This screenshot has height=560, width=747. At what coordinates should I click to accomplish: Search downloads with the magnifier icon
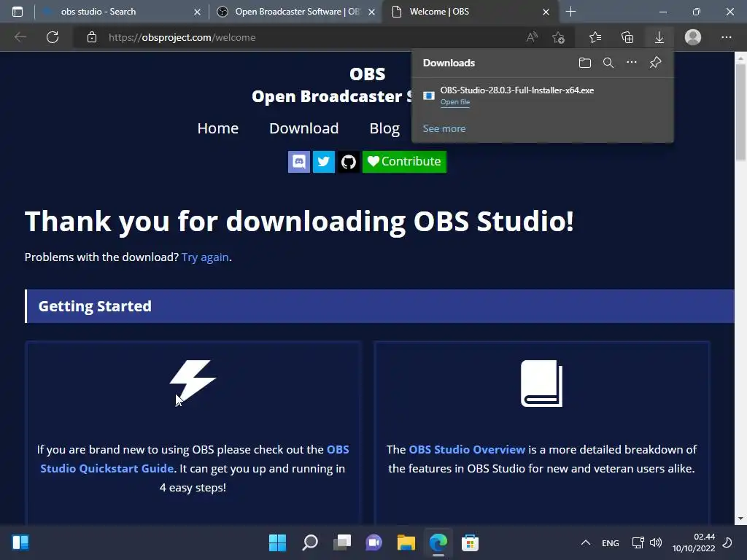tap(608, 63)
